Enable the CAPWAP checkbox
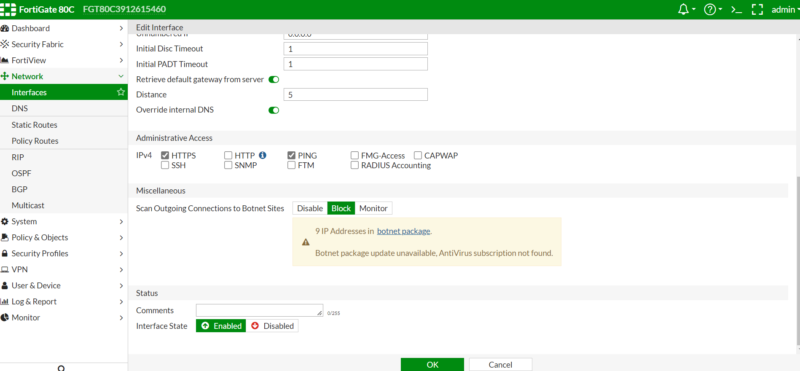Image resolution: width=800 pixels, height=371 pixels. [x=418, y=155]
